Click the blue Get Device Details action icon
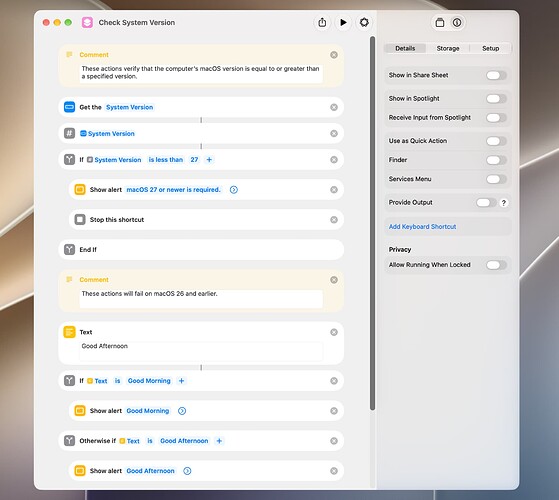Screen dimensions: 559x500 [x=70, y=107]
